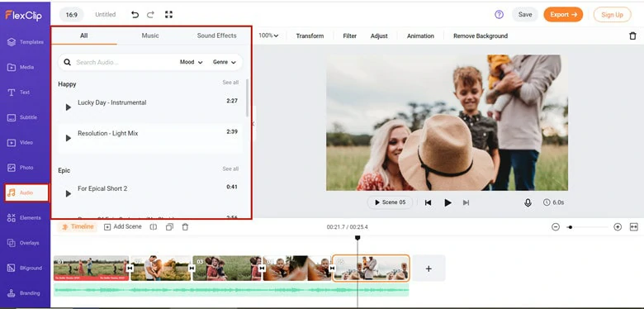Open the BKground sidebar section
The image size is (644, 309).
[x=25, y=268]
